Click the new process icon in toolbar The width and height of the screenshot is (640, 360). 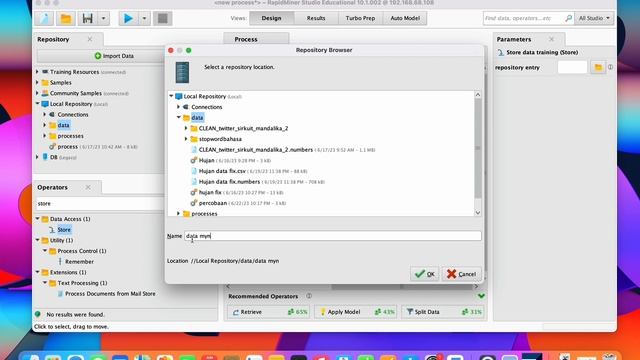[44, 18]
